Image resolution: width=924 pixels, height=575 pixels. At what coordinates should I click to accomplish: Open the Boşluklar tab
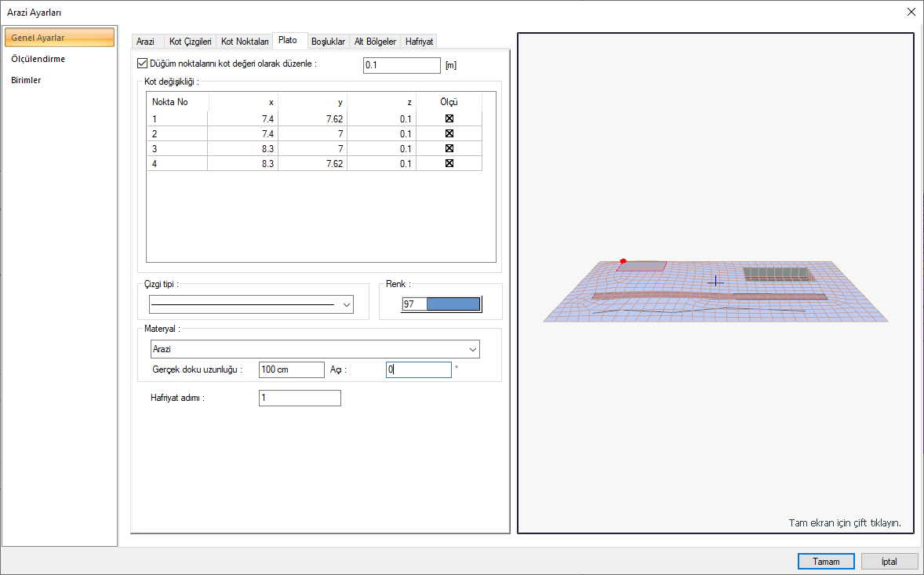pyautogui.click(x=328, y=42)
